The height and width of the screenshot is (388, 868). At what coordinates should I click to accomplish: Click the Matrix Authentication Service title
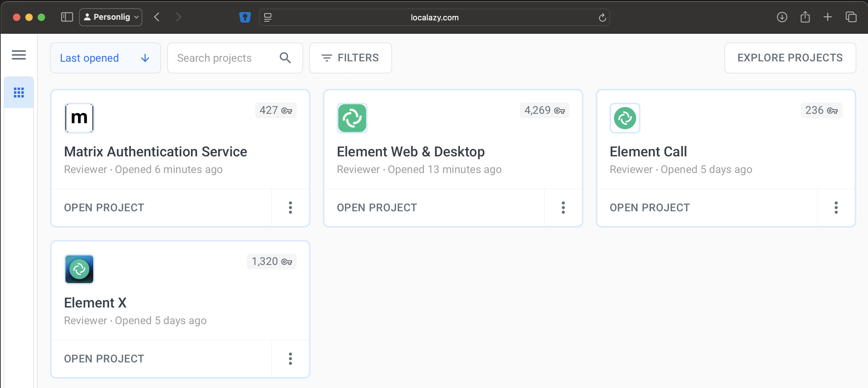click(x=156, y=151)
